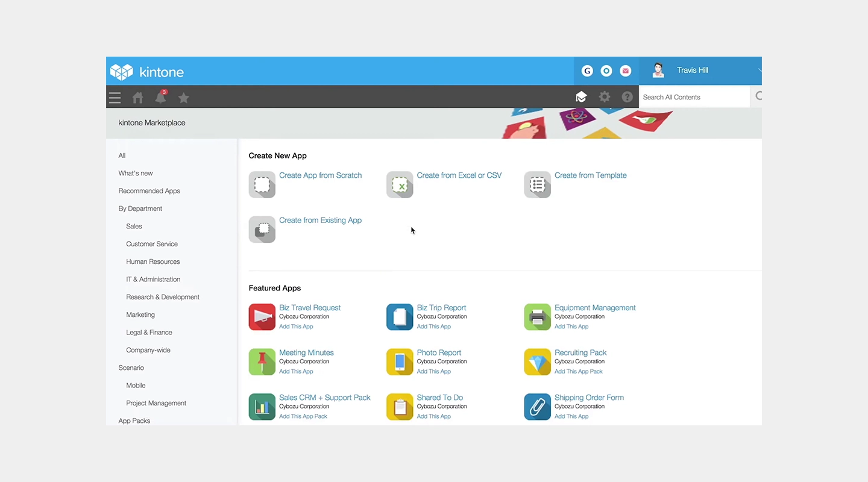Open the Biz Travel Request title link
The width and height of the screenshot is (868, 482).
(310, 308)
